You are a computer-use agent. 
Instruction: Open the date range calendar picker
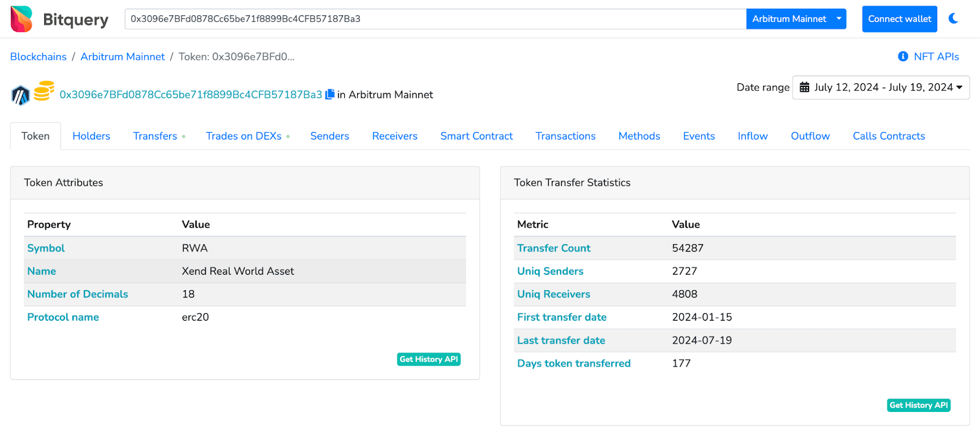coord(881,88)
